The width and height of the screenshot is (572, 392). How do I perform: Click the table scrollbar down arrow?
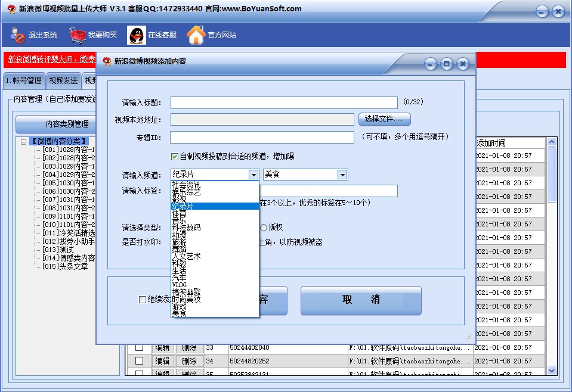(x=552, y=371)
